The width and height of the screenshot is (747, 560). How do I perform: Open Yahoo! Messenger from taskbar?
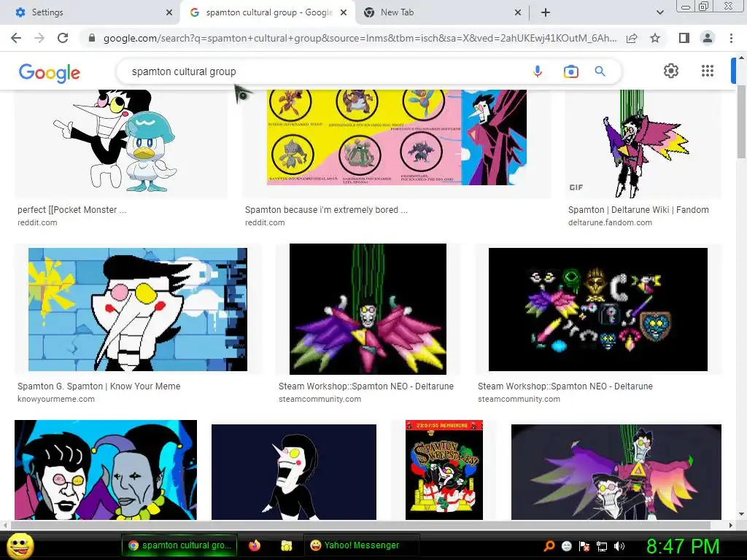361,545
